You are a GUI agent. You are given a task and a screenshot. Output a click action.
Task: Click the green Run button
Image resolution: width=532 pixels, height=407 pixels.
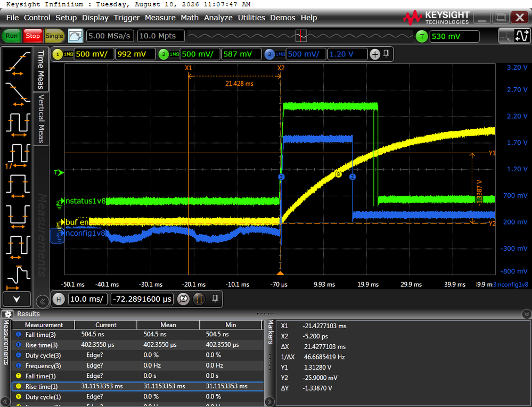coord(11,36)
